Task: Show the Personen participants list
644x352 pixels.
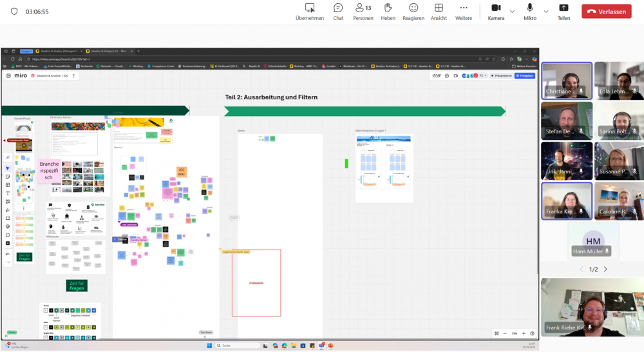Action: pos(363,11)
